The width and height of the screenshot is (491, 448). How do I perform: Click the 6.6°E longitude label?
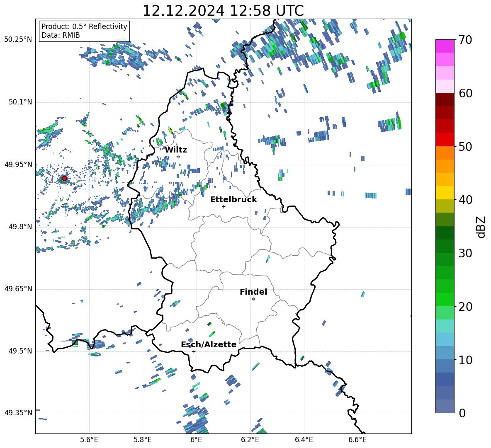[357, 440]
